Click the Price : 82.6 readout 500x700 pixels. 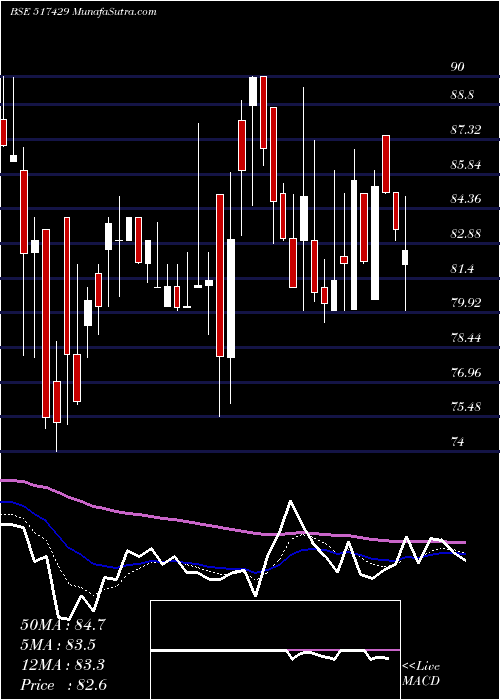63,685
